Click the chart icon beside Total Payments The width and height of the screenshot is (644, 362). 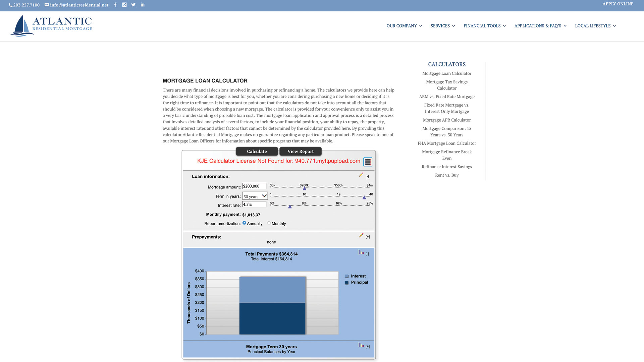(x=361, y=252)
